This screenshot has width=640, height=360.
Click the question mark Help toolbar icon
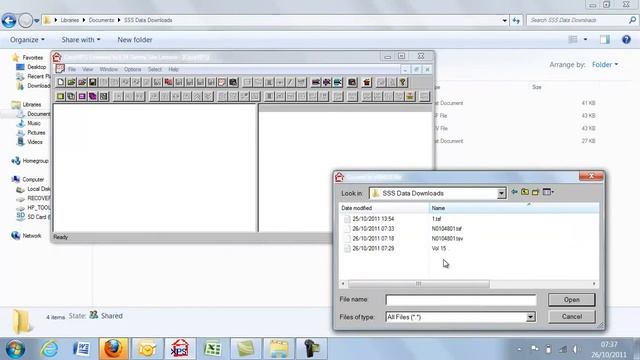tap(402, 82)
